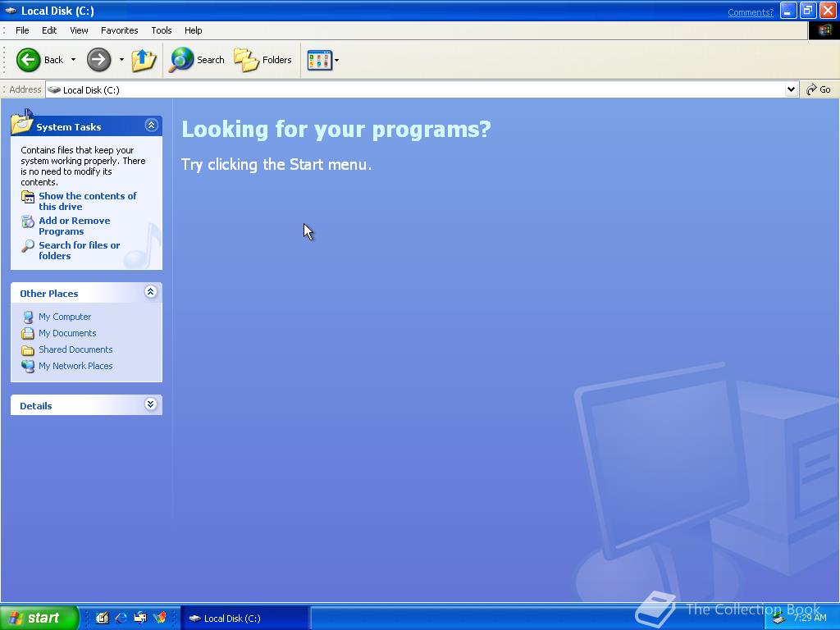This screenshot has width=840, height=630.
Task: Launch Internet Explorer from Quick Launch
Action: (121, 618)
